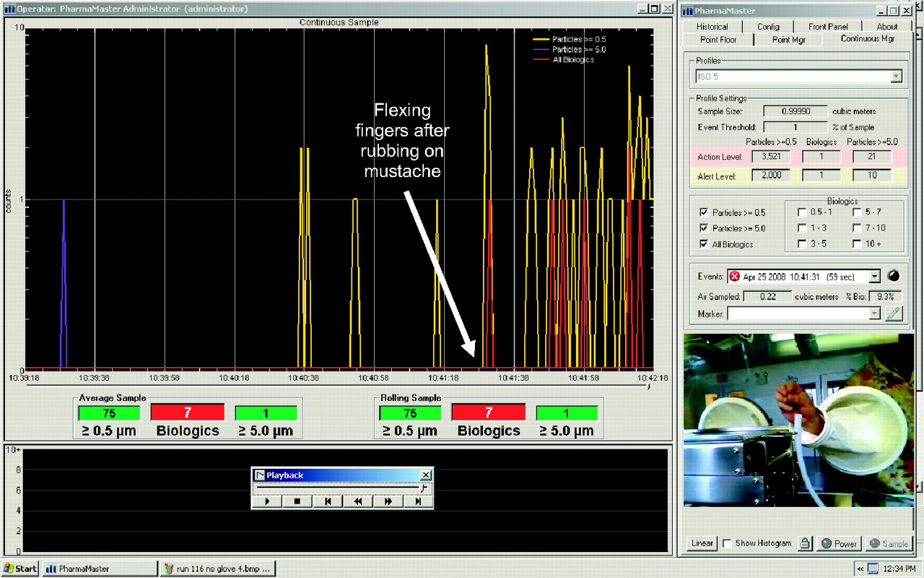
Task: Switch to the Config tab
Action: tap(768, 27)
